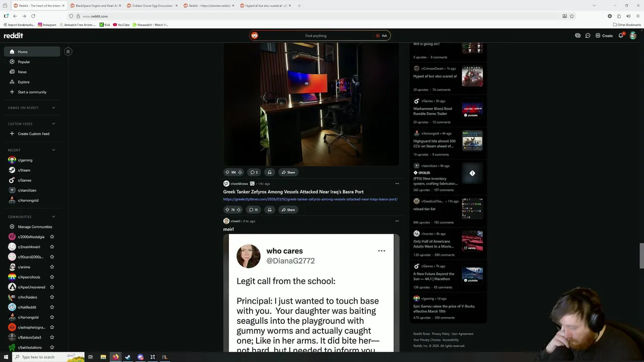Viewport: 644px width, 362px height.
Task: Upvote the desk setup post with 100 votes
Action: pos(227,172)
